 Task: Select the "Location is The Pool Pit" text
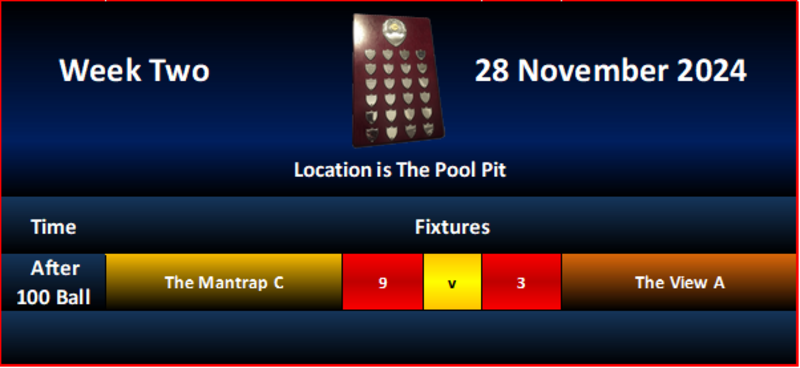click(x=400, y=170)
